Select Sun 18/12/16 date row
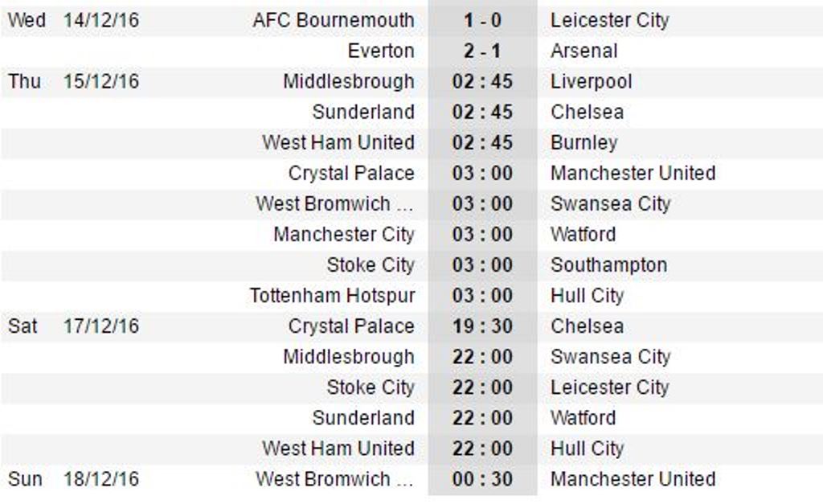The width and height of the screenshot is (823, 504). pos(411,479)
